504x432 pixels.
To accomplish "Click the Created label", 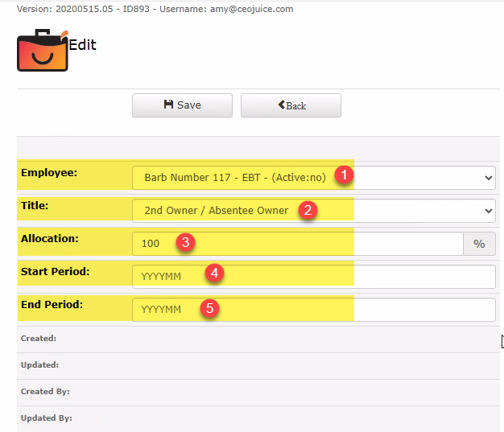I will tap(39, 338).
